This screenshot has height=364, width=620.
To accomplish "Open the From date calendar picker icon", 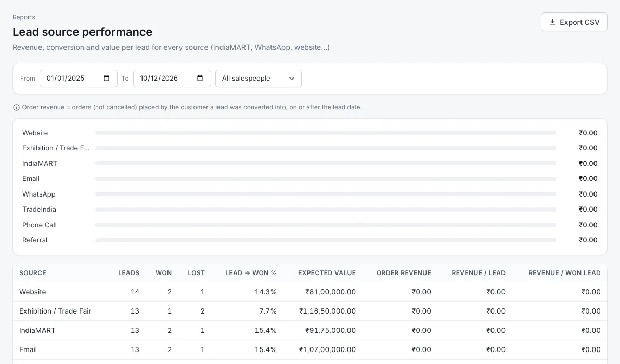I will [106, 78].
